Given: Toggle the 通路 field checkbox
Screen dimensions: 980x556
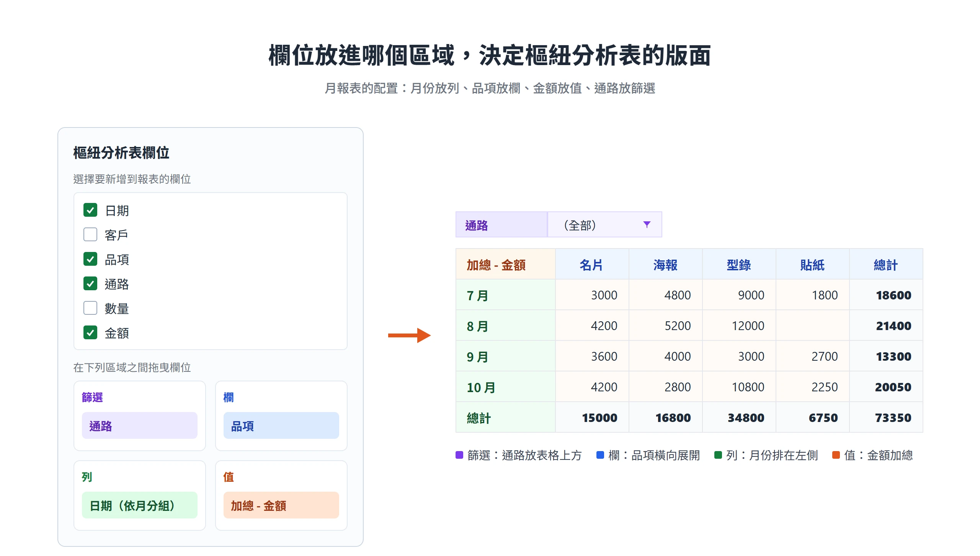Looking at the screenshot, I should (x=90, y=284).
